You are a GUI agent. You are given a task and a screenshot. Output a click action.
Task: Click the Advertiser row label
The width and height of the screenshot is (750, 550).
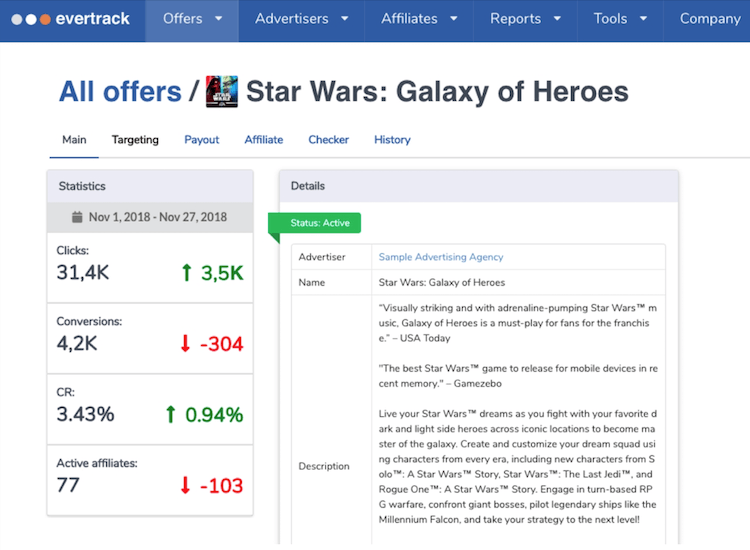click(322, 257)
